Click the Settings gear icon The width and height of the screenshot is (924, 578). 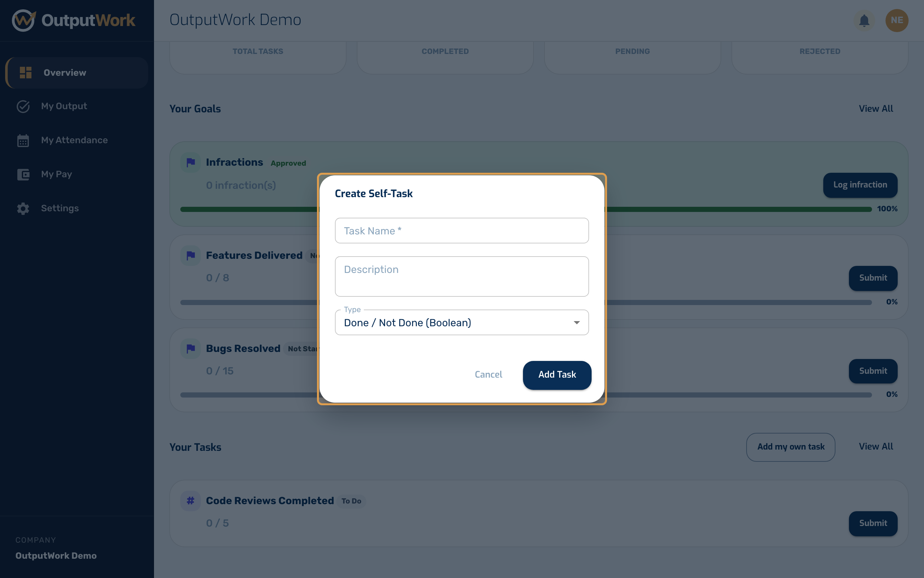[23, 208]
